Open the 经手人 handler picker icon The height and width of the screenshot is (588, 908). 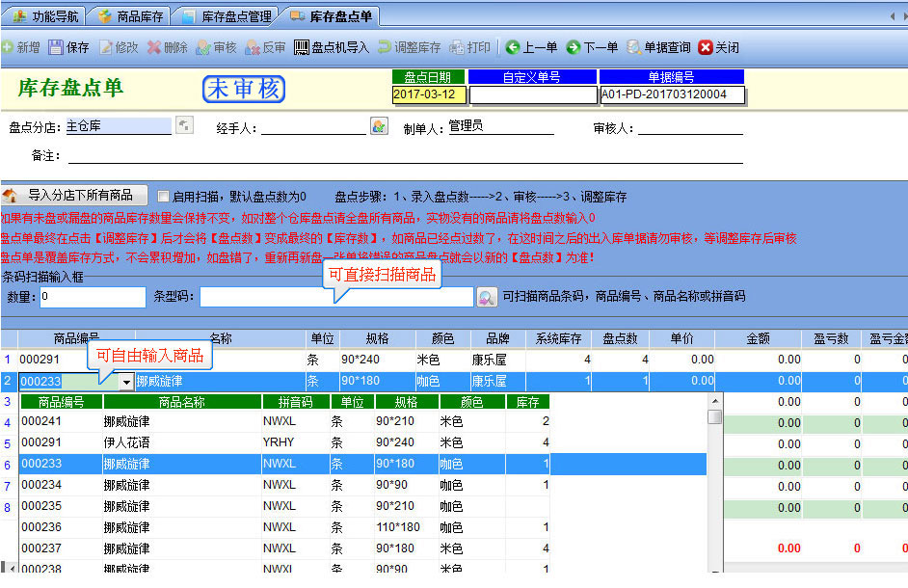coord(379,126)
